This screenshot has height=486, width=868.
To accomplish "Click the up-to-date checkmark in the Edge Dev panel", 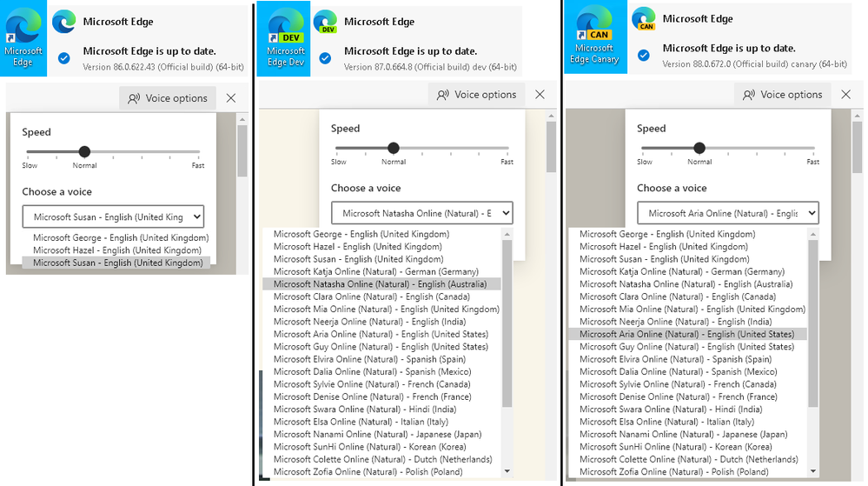I will 326,58.
